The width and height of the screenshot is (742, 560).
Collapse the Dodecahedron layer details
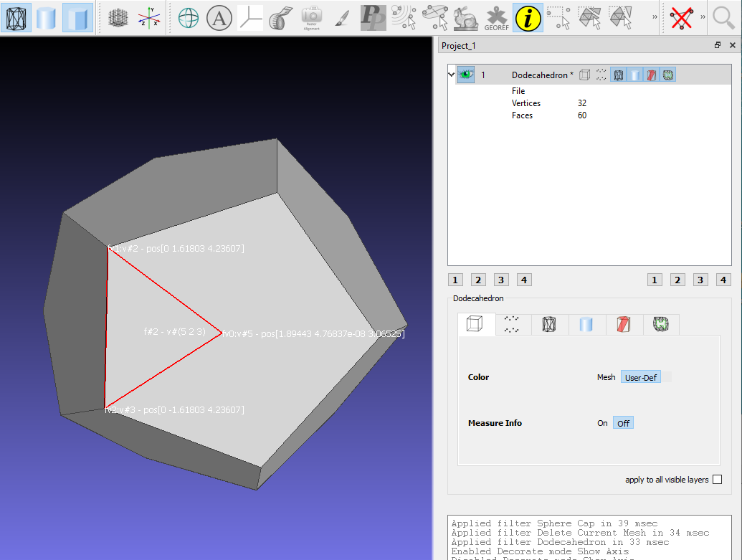(451, 75)
